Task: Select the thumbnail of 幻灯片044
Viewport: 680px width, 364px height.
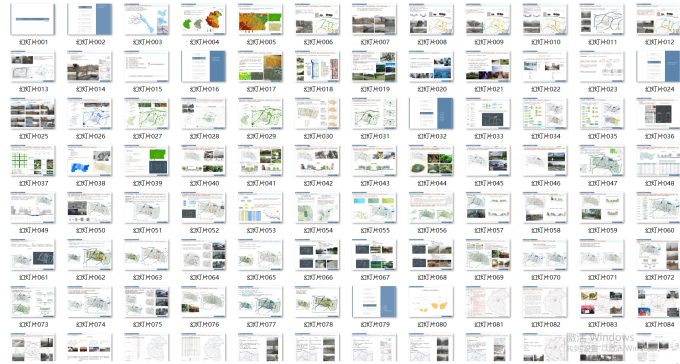Action: coord(432,161)
